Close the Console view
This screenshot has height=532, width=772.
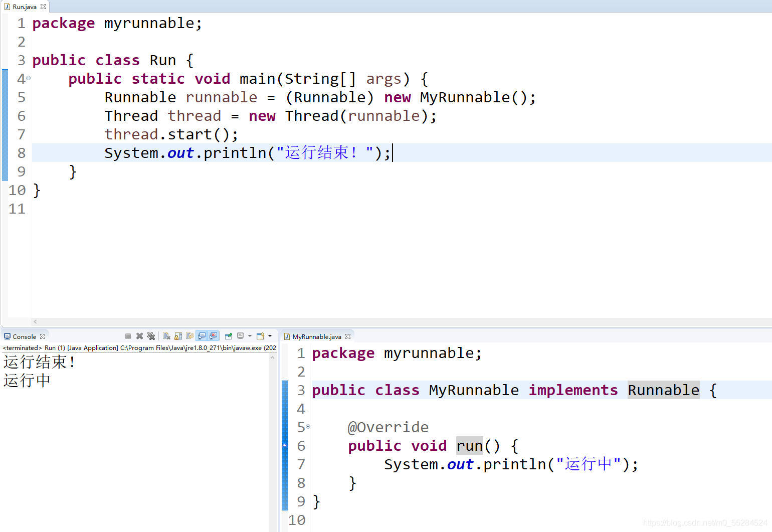click(43, 336)
